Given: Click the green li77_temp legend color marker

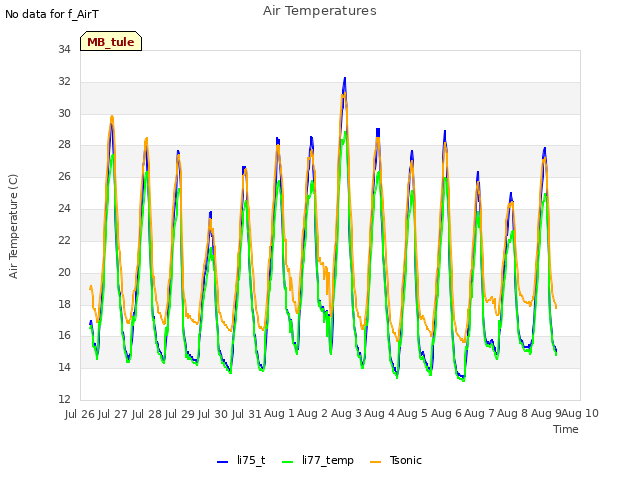Looking at the screenshot, I should pyautogui.click(x=288, y=462).
